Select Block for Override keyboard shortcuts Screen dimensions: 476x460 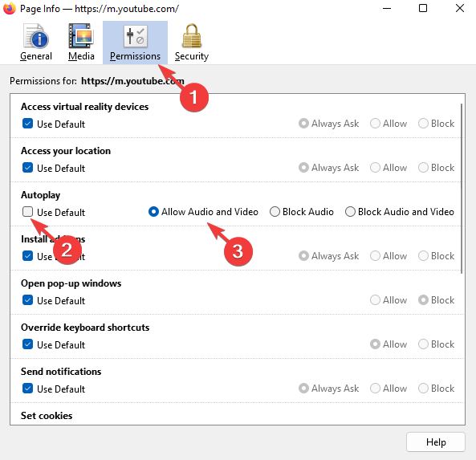[x=424, y=344]
